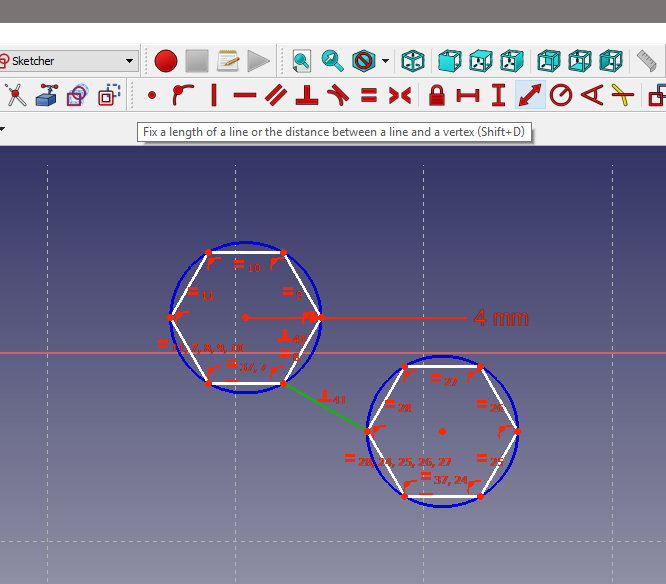Click the equal constraint marker labeled 9
Viewport: 666px width, 584px height.
(293, 293)
